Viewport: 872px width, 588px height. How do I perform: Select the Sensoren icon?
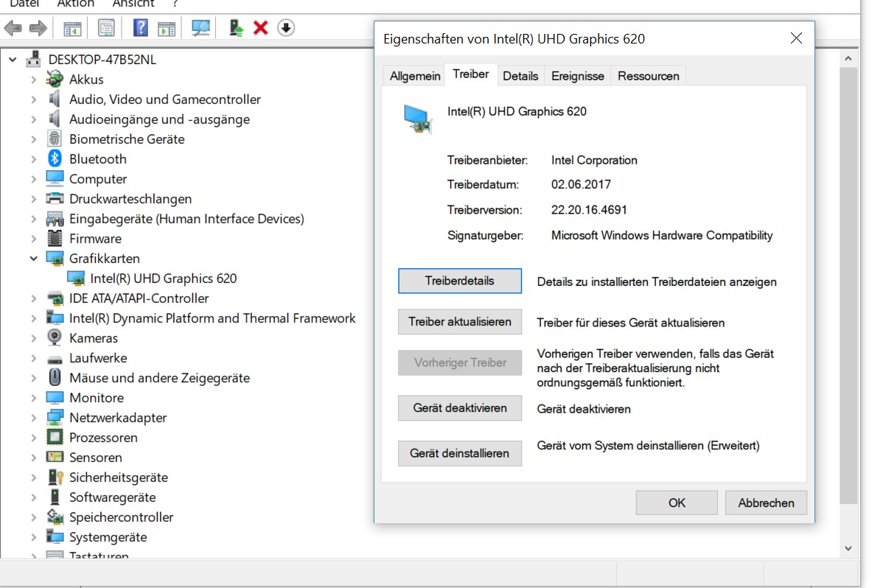[55, 457]
